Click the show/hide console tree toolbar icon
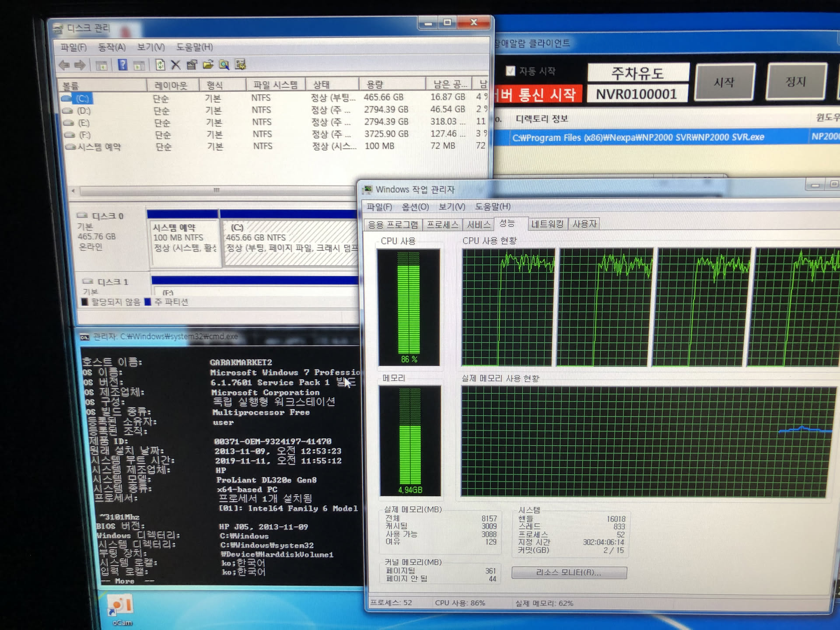This screenshot has width=840, height=630. pyautogui.click(x=101, y=66)
